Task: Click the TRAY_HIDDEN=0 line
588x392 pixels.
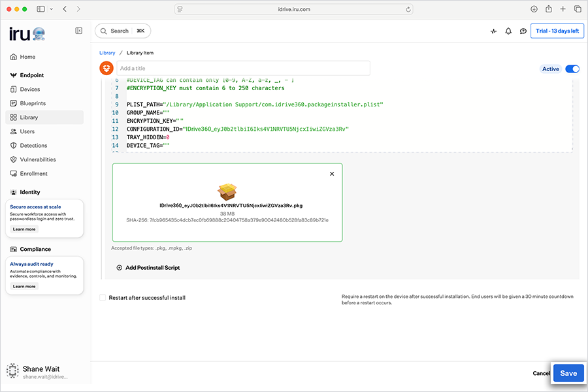Action: [148, 137]
